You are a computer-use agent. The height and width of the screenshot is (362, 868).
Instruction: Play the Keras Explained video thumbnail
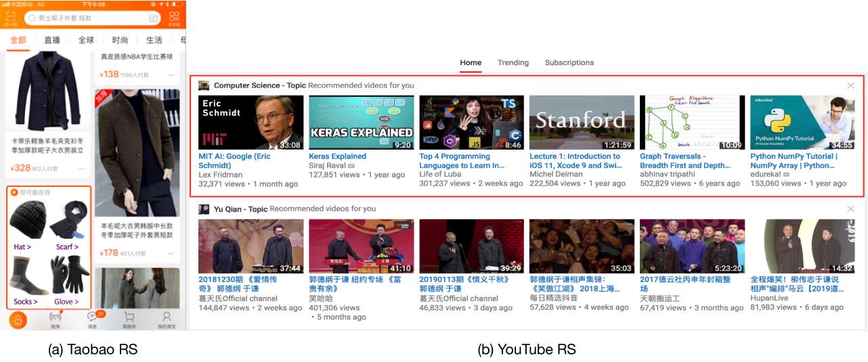point(361,122)
